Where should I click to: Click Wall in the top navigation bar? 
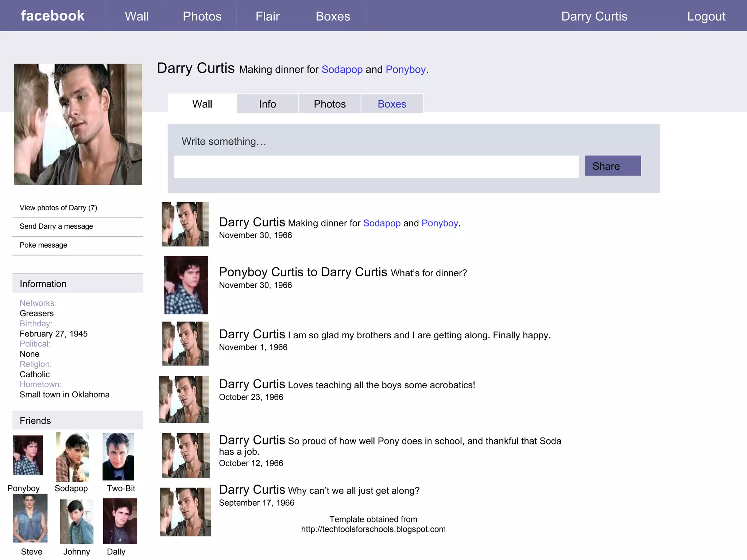[136, 16]
